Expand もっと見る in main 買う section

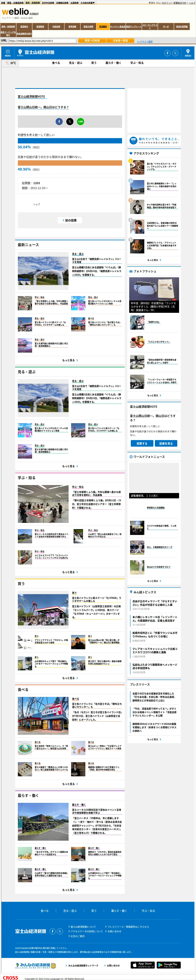click(70, 678)
